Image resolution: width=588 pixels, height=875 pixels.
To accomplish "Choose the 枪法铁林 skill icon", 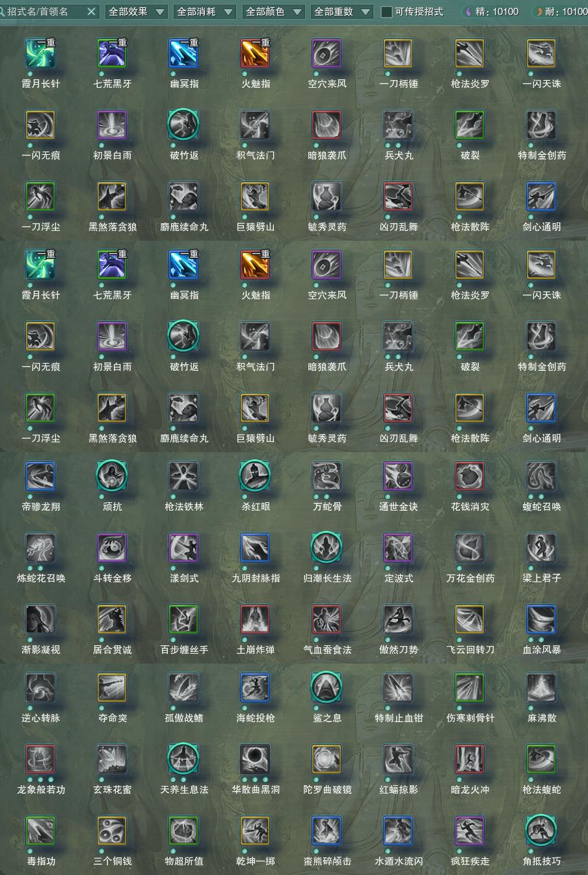I will [184, 476].
